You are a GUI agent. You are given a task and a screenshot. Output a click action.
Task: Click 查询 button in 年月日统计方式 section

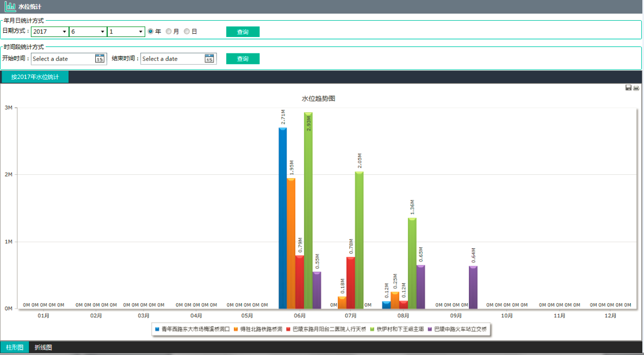pos(243,32)
